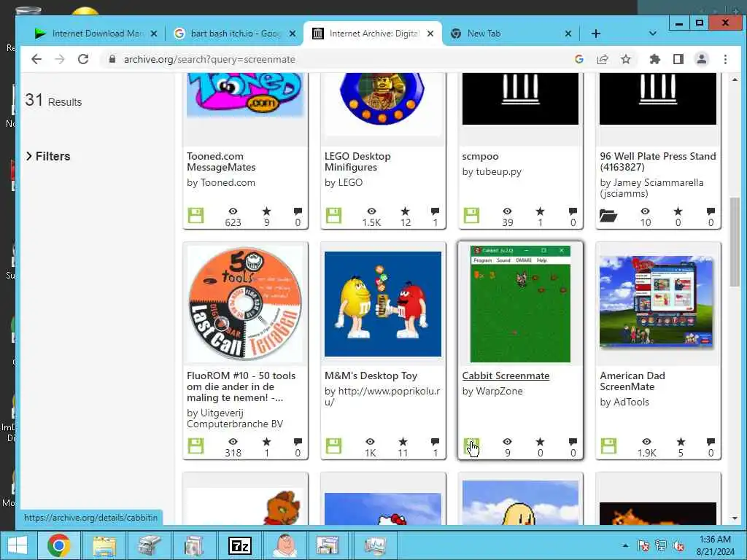This screenshot has width=747, height=560.
Task: Click favorites star on Cabbit Screenmate card
Action: coord(541,441)
